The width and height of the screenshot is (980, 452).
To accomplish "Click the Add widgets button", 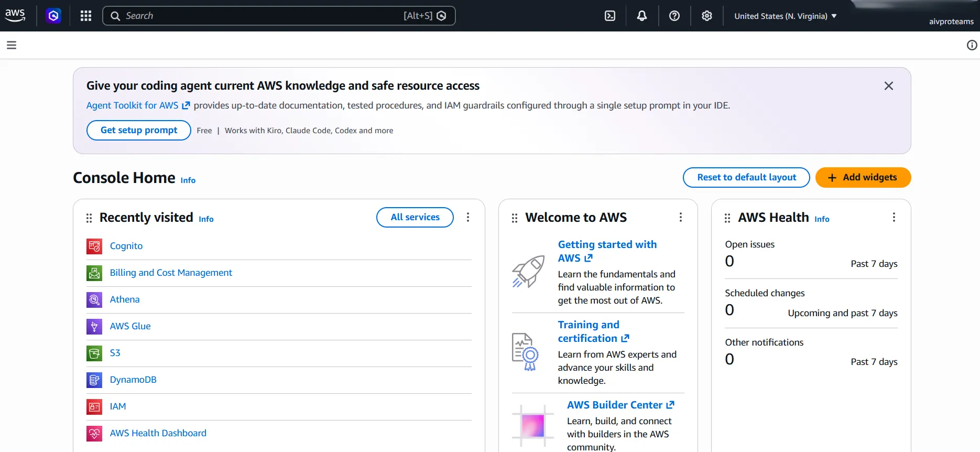I will (x=863, y=177).
